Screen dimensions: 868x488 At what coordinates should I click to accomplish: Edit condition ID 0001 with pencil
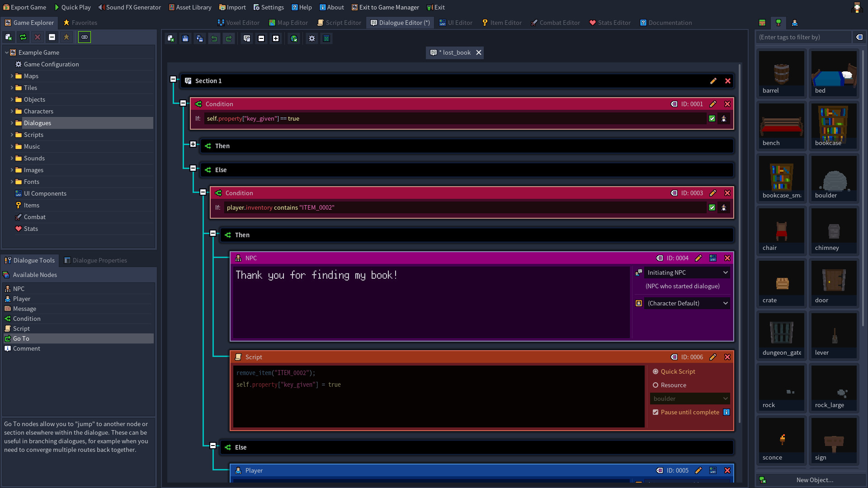tap(713, 104)
